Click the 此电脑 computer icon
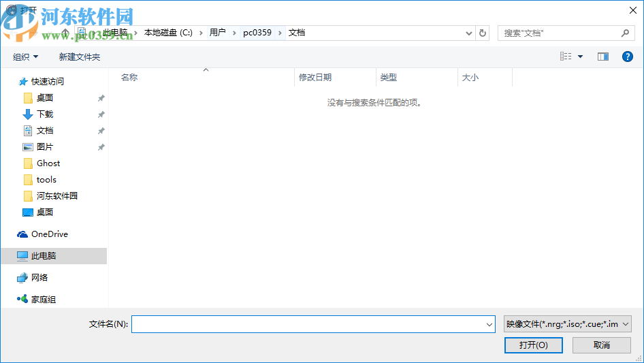 pos(22,255)
